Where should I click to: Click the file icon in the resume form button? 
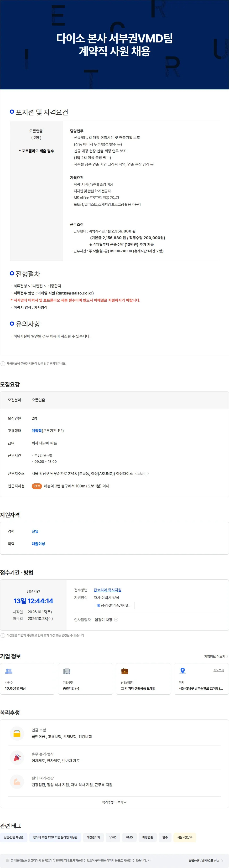[98, 605]
